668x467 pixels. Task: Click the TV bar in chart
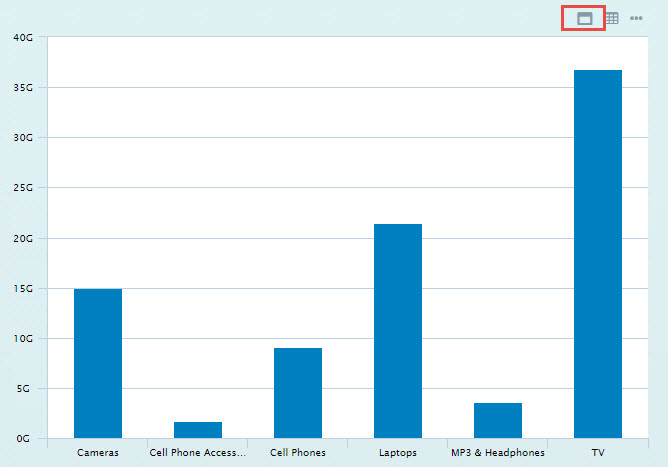[598, 253]
